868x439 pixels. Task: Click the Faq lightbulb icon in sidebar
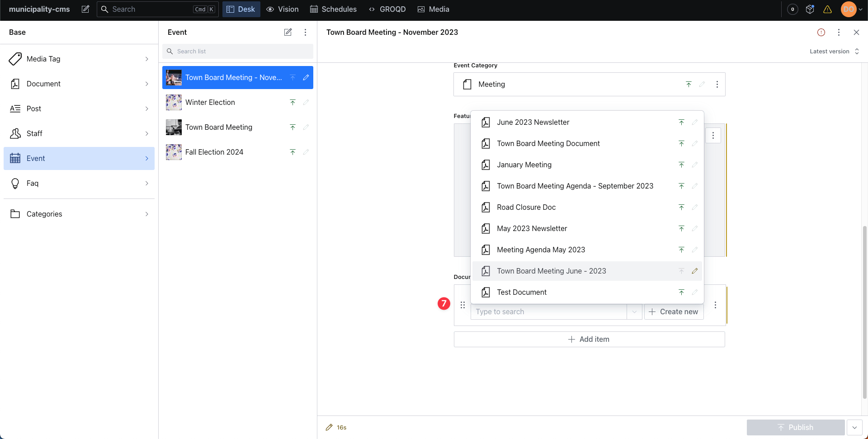(15, 183)
